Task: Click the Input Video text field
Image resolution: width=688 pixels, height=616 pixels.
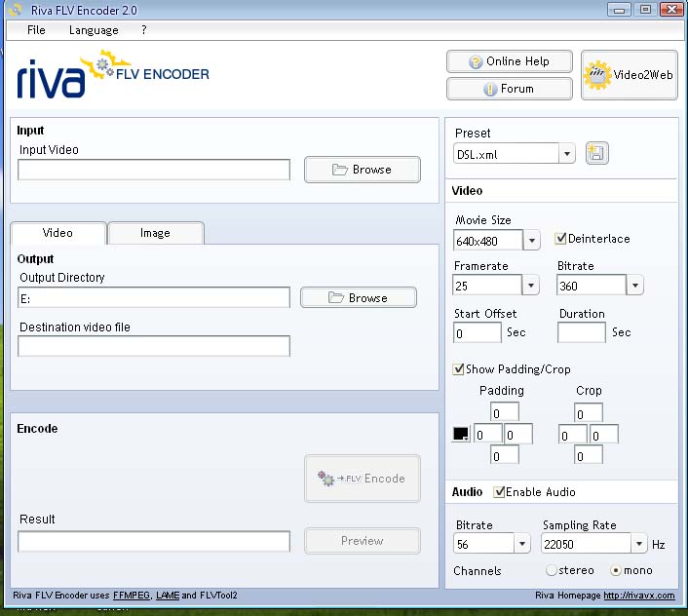Action: pos(154,170)
